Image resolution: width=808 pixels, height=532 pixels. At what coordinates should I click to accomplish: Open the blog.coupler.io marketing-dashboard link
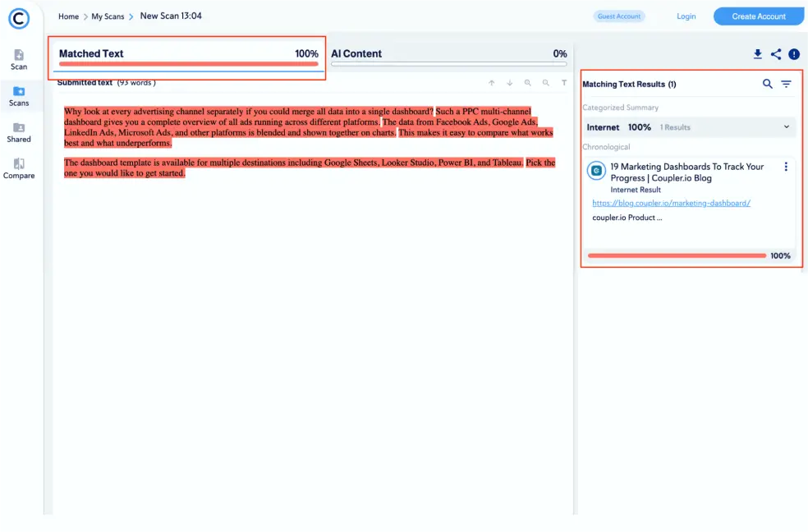[671, 204]
